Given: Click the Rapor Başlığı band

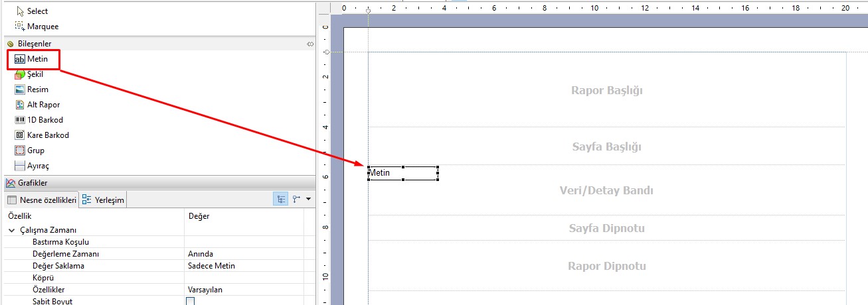Looking at the screenshot, I should click(x=607, y=90).
